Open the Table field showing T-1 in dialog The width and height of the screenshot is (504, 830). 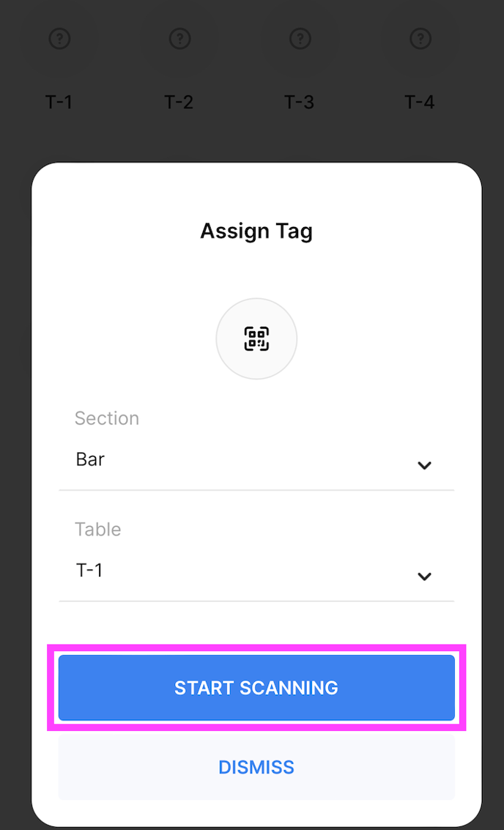(242, 571)
